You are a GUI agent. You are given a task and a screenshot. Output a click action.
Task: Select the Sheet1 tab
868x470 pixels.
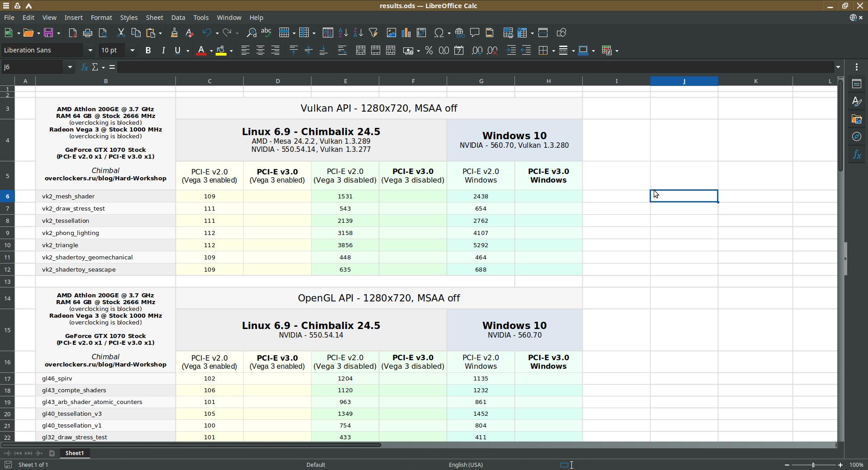tap(75, 453)
